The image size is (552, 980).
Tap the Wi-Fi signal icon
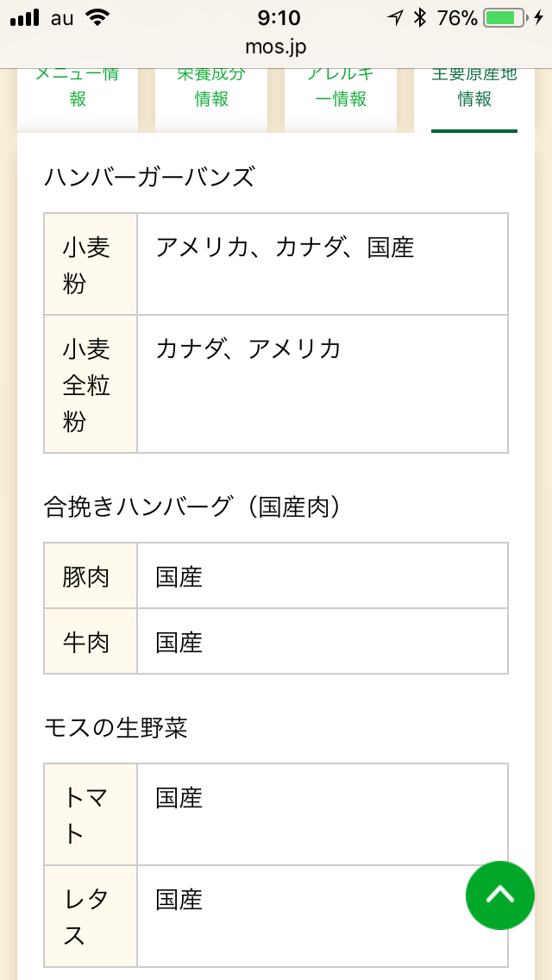click(x=97, y=17)
